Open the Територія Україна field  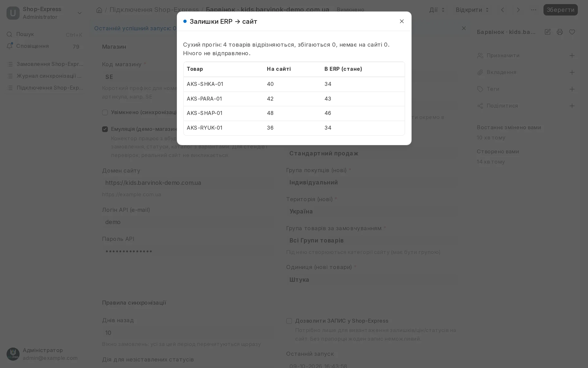point(372,212)
